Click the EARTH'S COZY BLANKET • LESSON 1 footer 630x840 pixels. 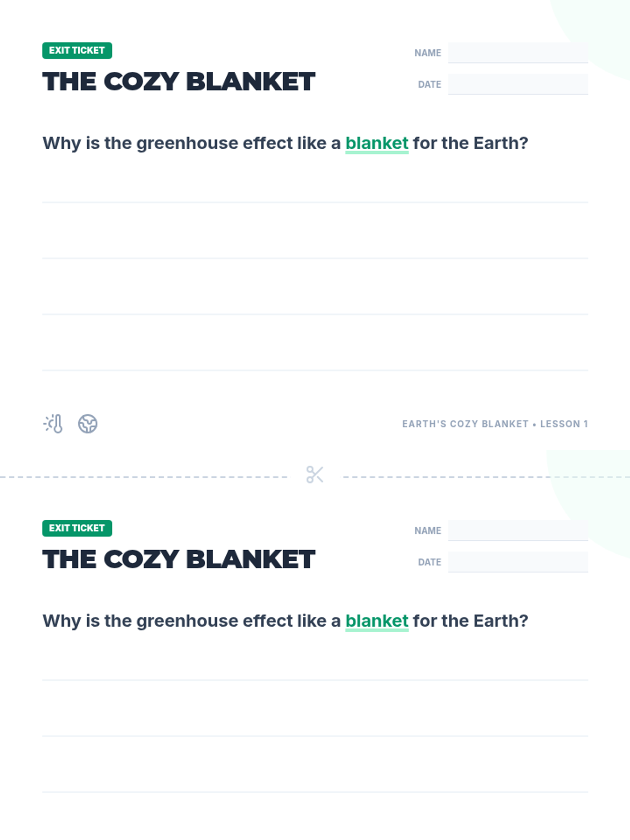[x=495, y=424]
